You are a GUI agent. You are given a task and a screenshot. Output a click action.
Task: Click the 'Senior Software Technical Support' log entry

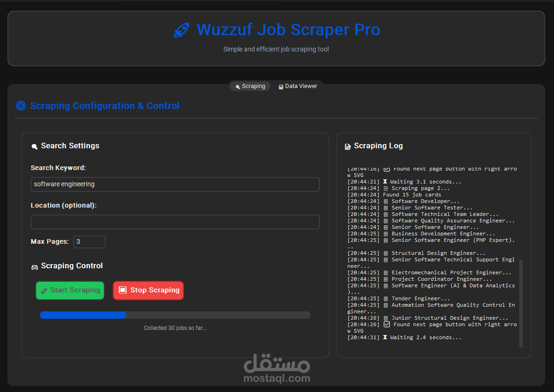coord(431,263)
